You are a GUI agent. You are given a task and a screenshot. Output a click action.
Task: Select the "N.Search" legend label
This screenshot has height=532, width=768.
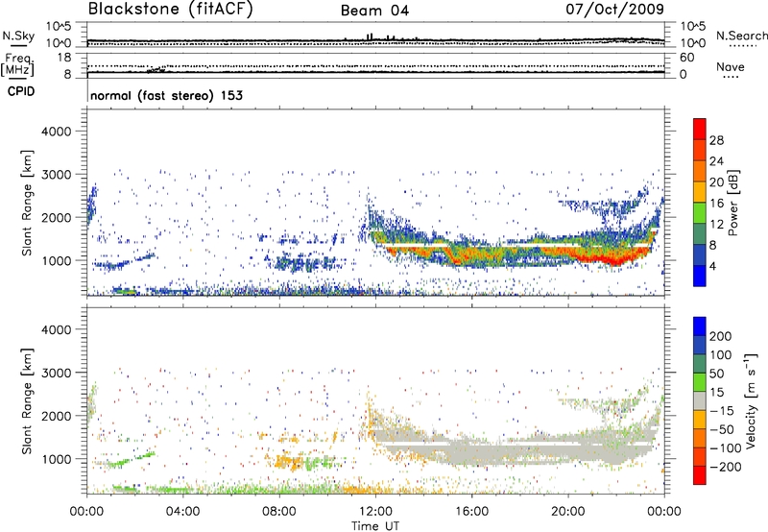[741, 36]
